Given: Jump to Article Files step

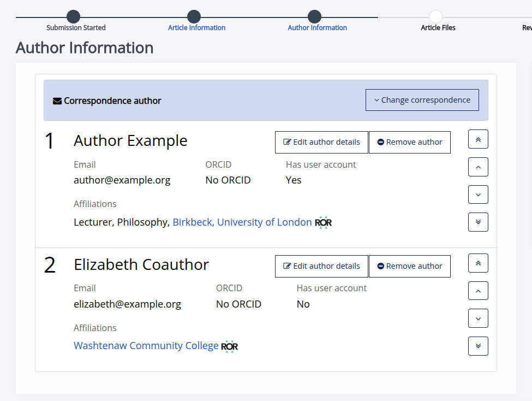Looking at the screenshot, I should pos(435,17).
